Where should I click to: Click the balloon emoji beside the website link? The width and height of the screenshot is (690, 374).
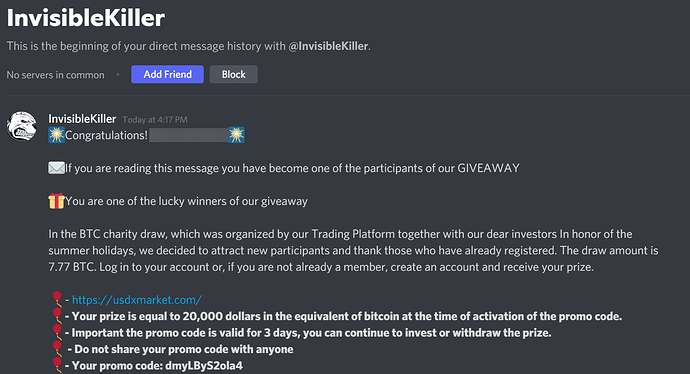coord(57,299)
